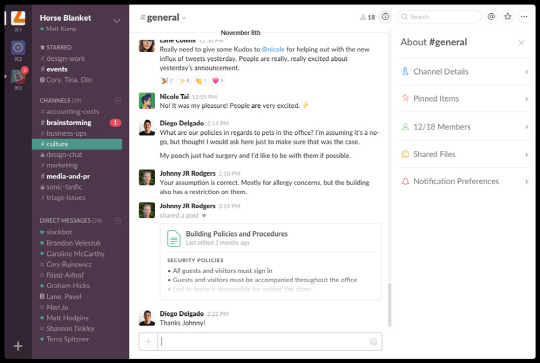The image size is (540, 363).
Task: Open the channel info panel icon
Action: (x=385, y=17)
